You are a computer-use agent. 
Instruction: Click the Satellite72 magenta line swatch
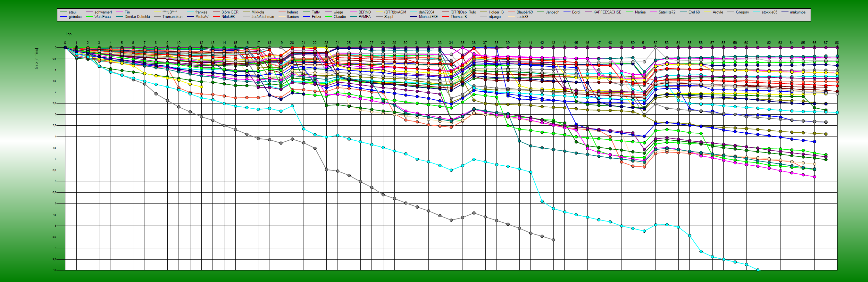tap(653, 12)
